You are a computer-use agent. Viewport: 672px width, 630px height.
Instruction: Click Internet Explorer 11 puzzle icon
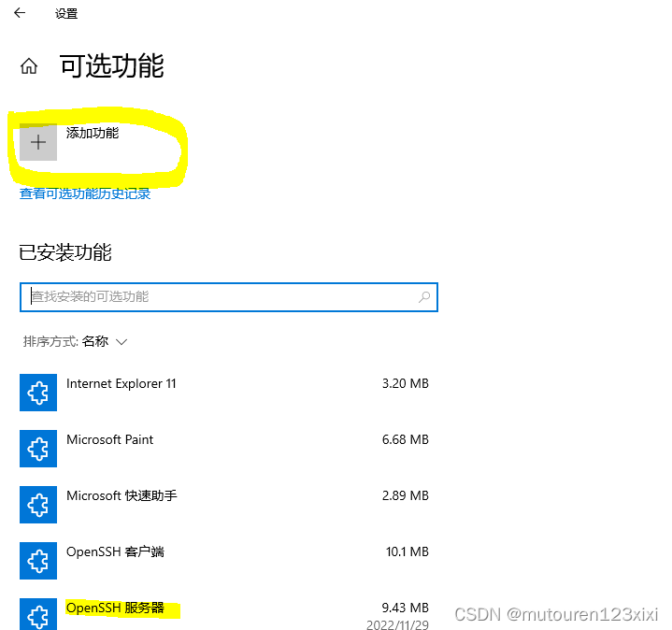(38, 393)
